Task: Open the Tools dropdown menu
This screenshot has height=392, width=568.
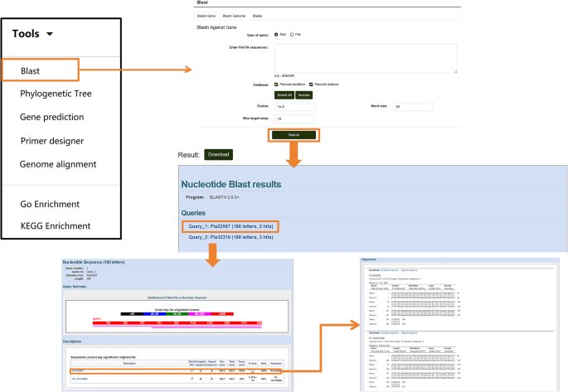Action: click(x=33, y=34)
